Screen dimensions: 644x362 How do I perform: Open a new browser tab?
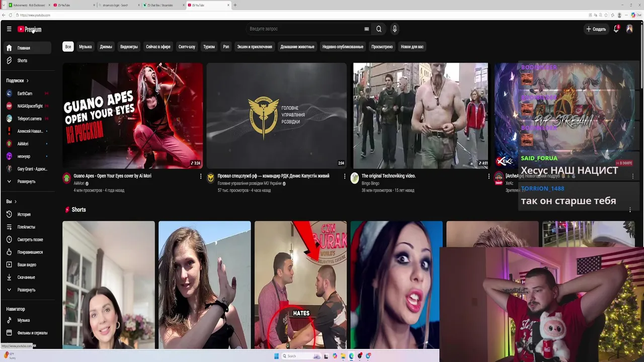pos(235,5)
